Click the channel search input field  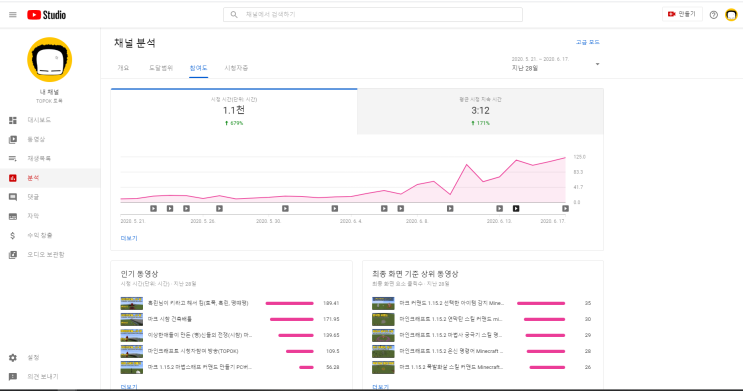tap(373, 15)
